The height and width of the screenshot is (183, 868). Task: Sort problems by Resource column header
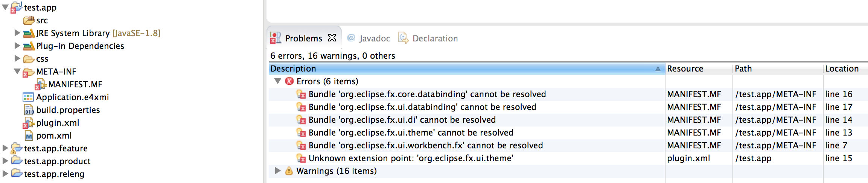(699, 69)
